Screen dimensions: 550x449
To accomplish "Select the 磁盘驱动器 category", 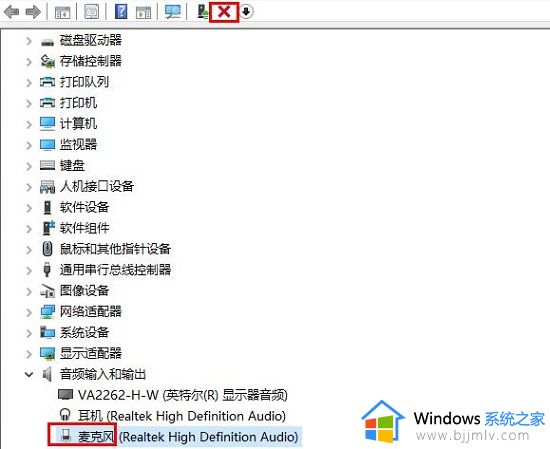I will point(90,40).
